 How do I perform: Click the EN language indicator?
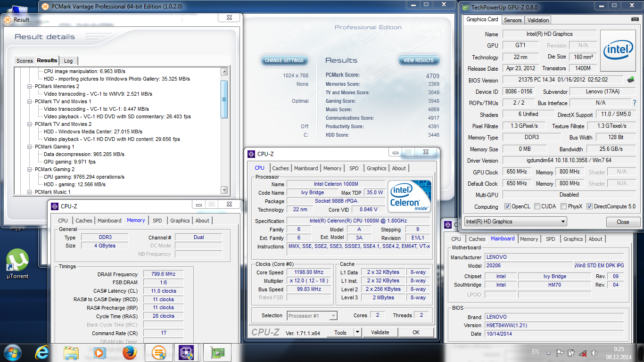535,352
